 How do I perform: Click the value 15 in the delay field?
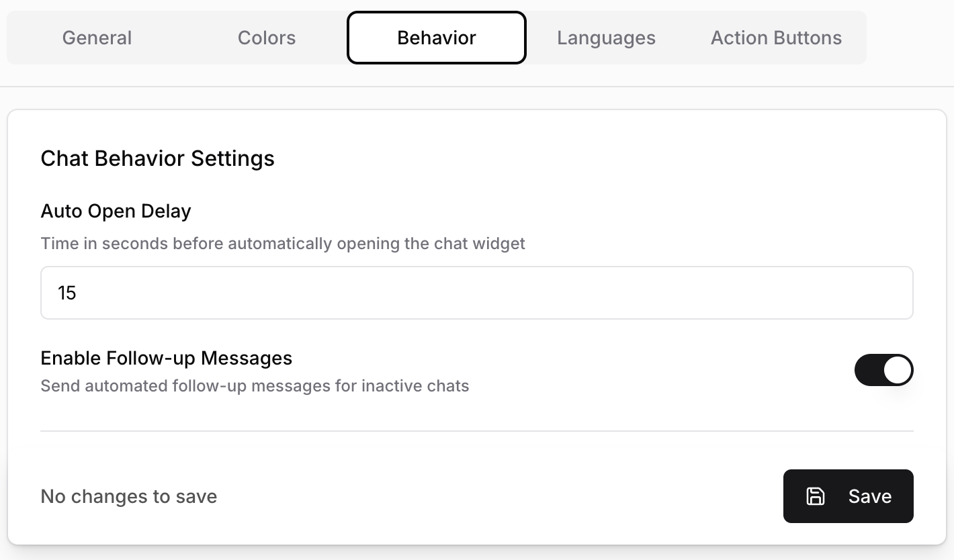click(x=67, y=293)
